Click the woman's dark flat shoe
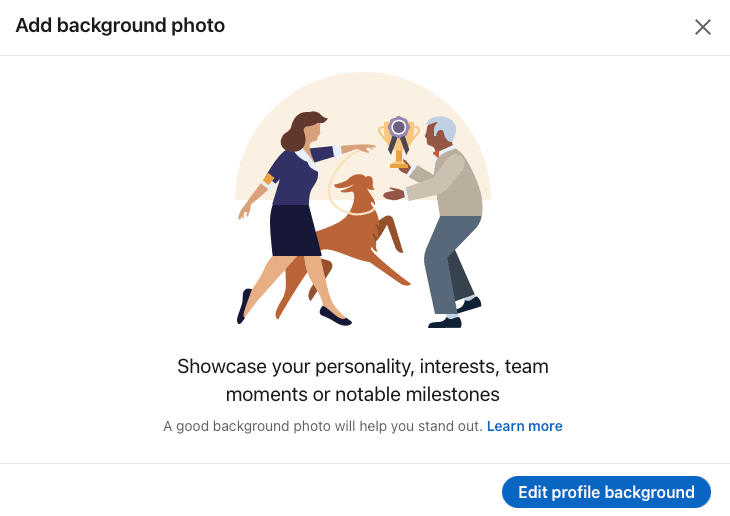This screenshot has width=730, height=516. click(x=335, y=316)
